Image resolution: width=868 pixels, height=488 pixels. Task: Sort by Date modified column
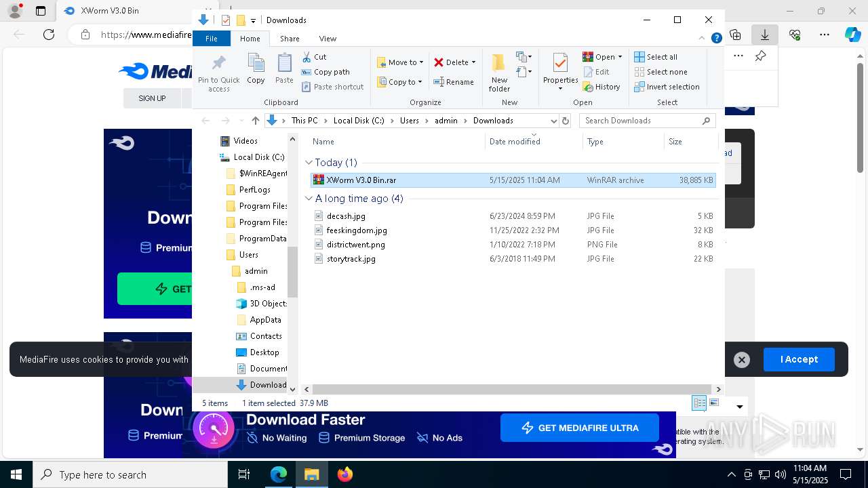coord(534,141)
